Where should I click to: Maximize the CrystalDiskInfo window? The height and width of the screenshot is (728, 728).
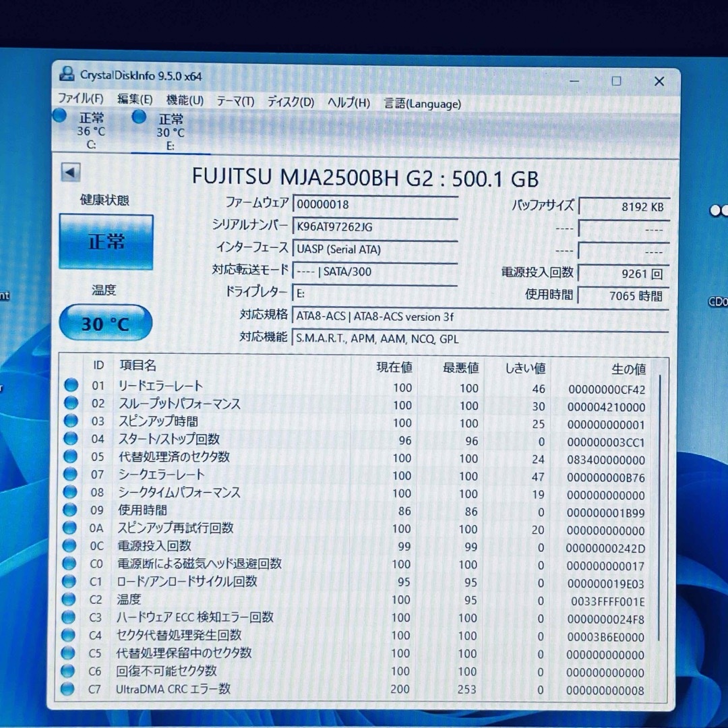click(616, 82)
